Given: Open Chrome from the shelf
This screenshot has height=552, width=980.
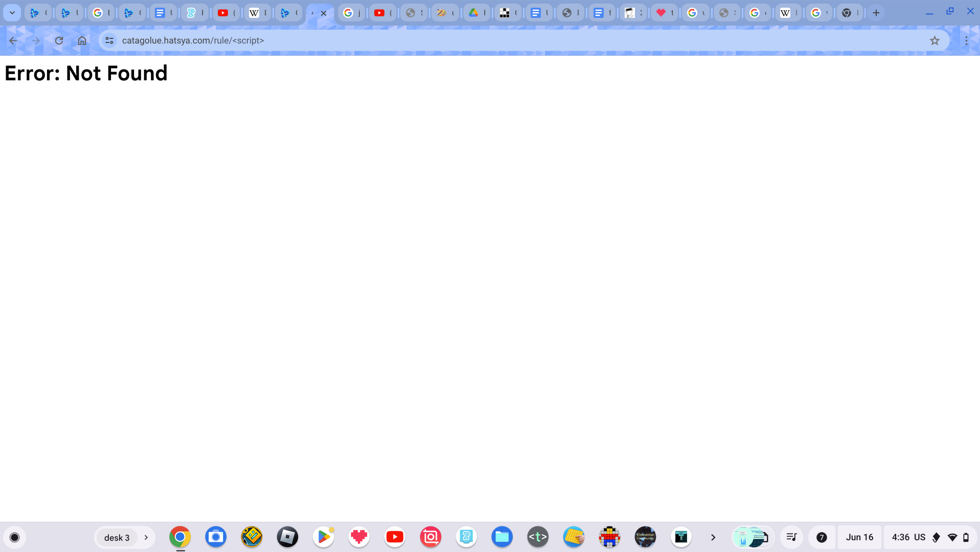Looking at the screenshot, I should click(180, 537).
